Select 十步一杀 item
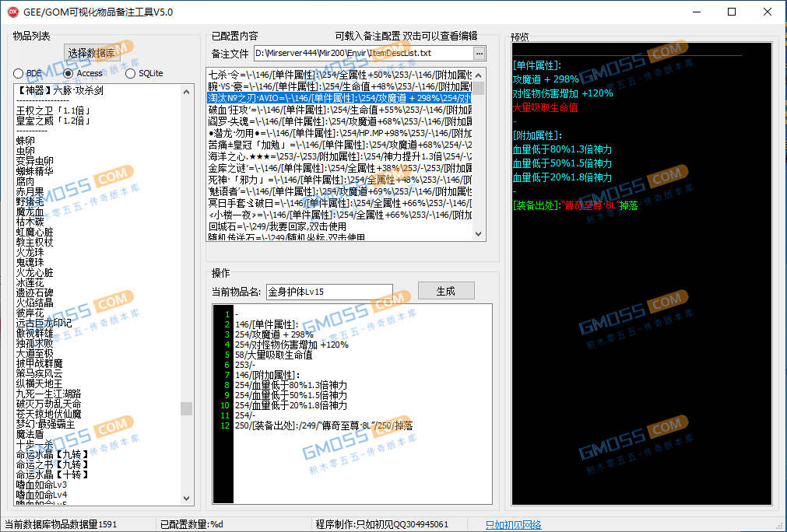This screenshot has height=532, width=787. click(x=34, y=444)
